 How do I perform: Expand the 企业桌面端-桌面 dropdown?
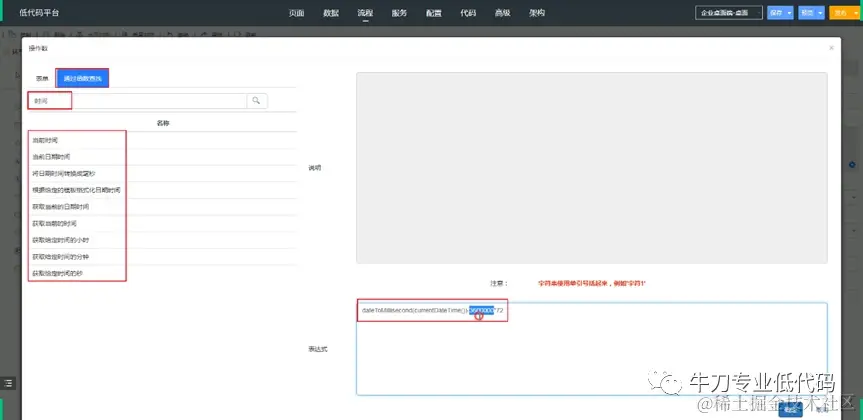[x=729, y=13]
